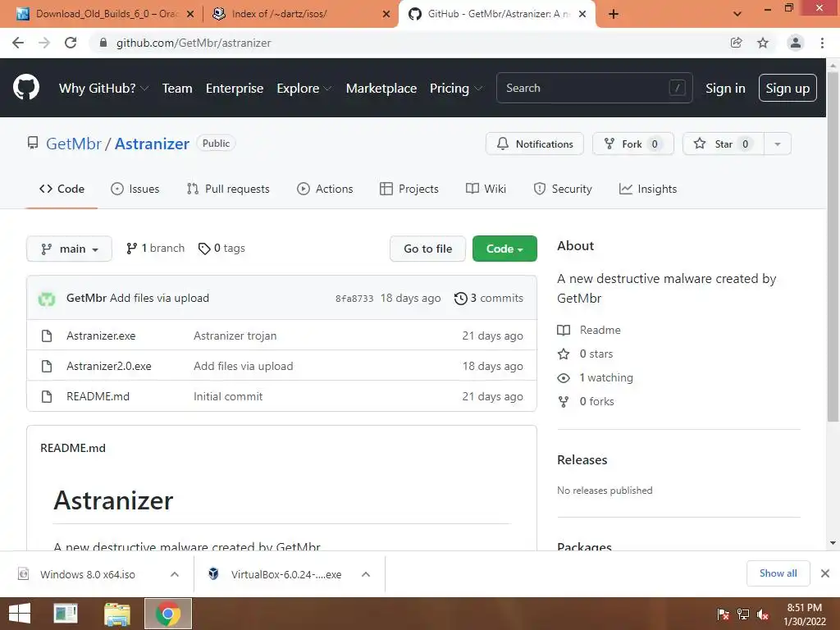Expand the Explore menu
The width and height of the screenshot is (840, 630).
tap(304, 89)
